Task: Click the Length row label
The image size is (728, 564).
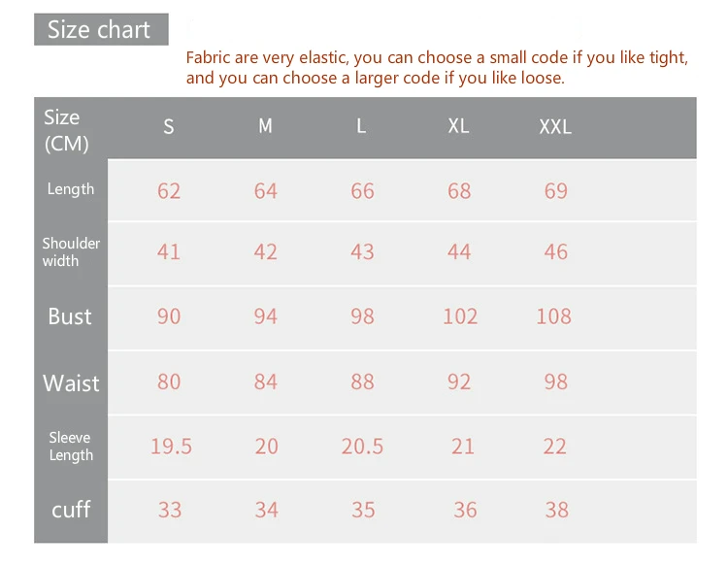Action: [x=71, y=189]
